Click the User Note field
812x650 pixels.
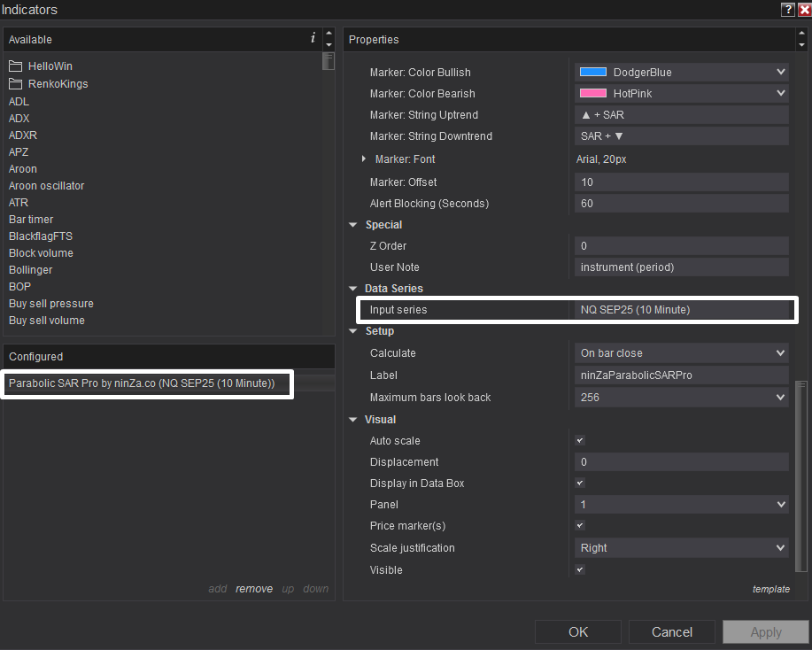coord(682,267)
